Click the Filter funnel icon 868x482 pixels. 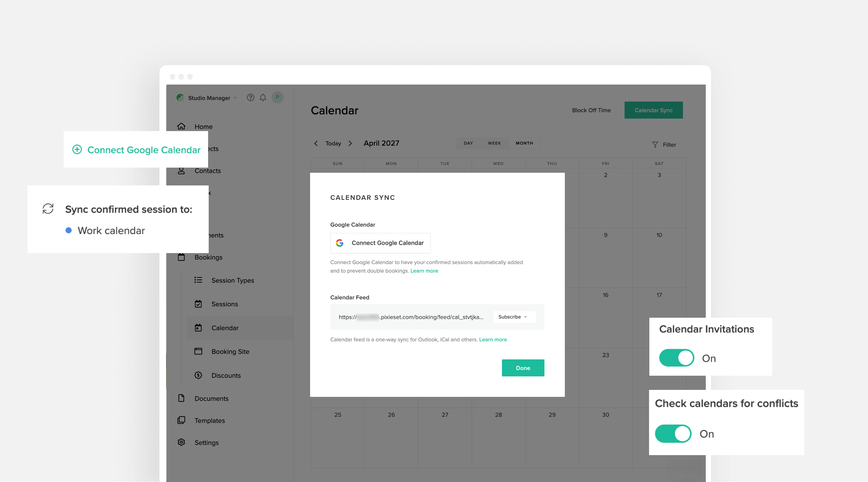(x=655, y=144)
